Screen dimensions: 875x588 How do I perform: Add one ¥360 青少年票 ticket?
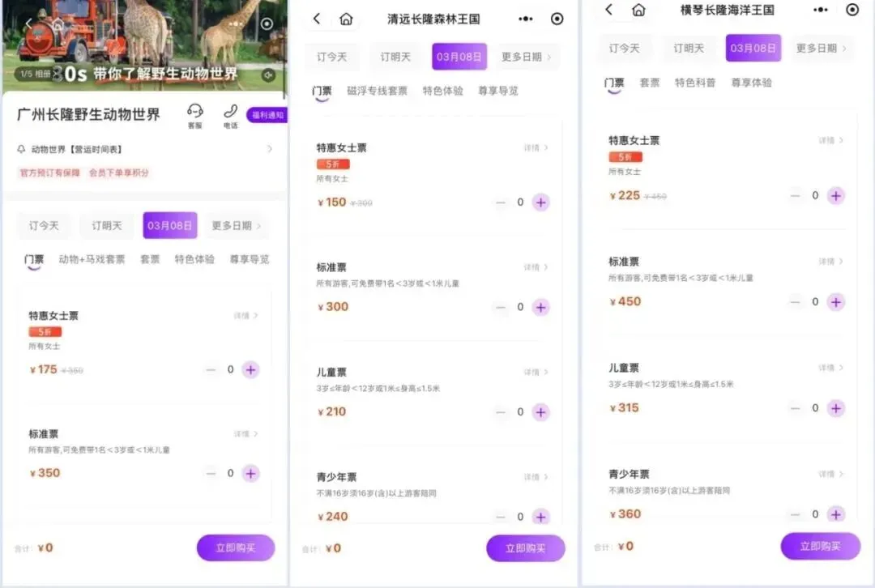835,513
